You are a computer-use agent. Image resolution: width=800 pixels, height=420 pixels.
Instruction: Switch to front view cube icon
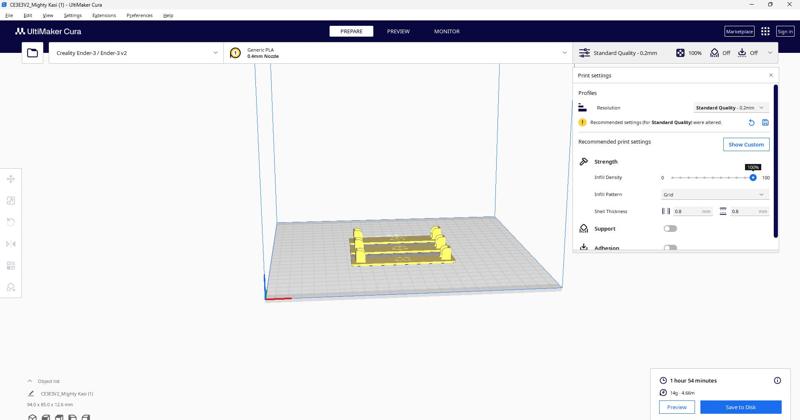tap(45, 417)
